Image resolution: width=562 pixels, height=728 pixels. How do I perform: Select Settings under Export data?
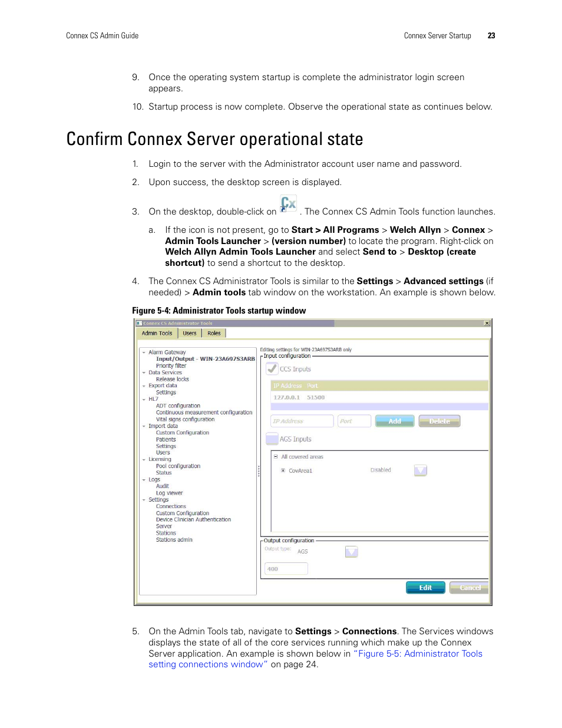pyautogui.click(x=166, y=393)
